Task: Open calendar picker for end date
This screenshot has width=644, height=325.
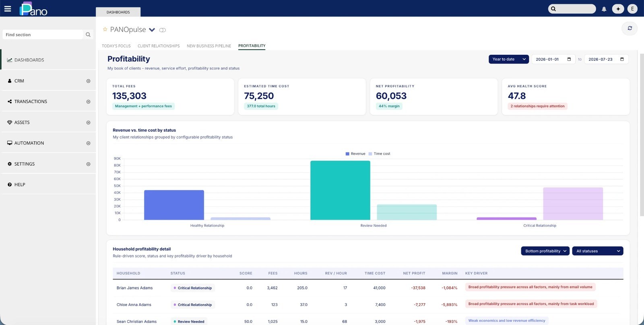Action: (622, 59)
